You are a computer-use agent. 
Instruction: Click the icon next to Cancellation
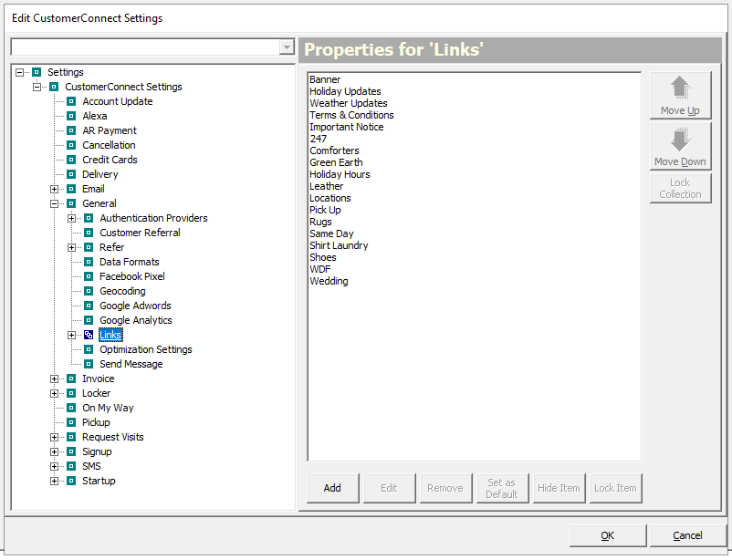click(x=71, y=145)
